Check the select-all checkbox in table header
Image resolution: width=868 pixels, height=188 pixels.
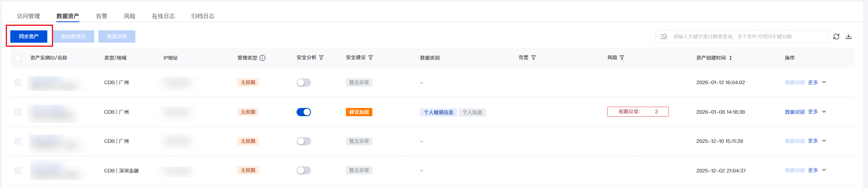[x=18, y=58]
